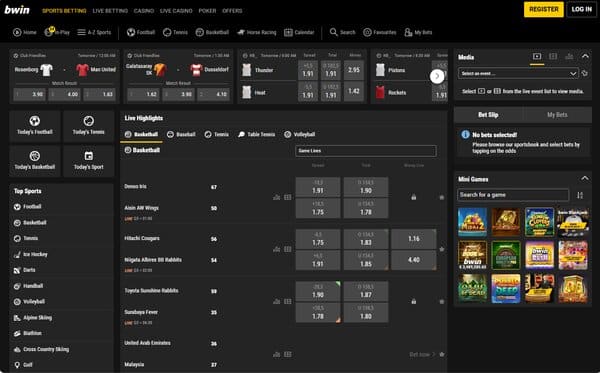Open the Home navigation item
The height and width of the screenshot is (373, 600).
tap(25, 33)
